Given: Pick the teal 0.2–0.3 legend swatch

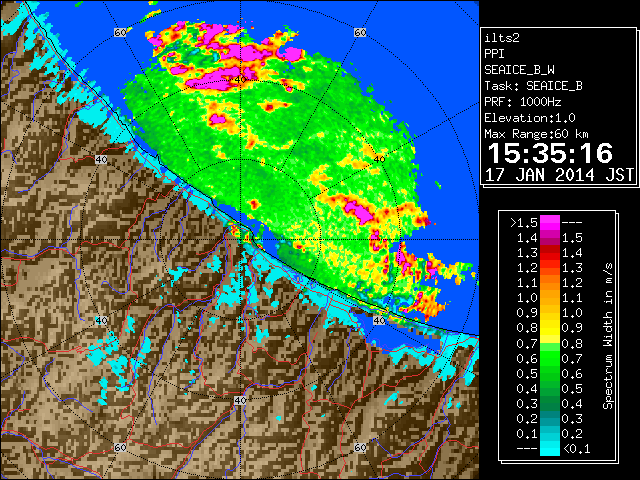Looking at the screenshot, I should click(x=550, y=419).
